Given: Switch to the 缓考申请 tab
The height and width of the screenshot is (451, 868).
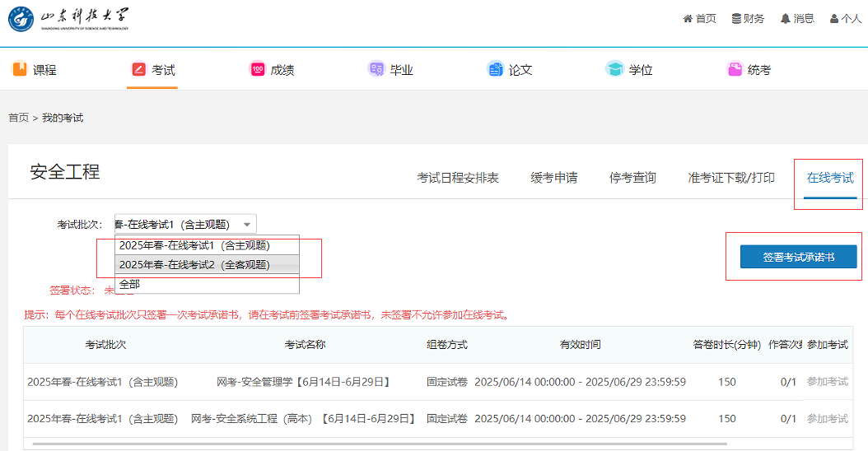Looking at the screenshot, I should tap(553, 178).
